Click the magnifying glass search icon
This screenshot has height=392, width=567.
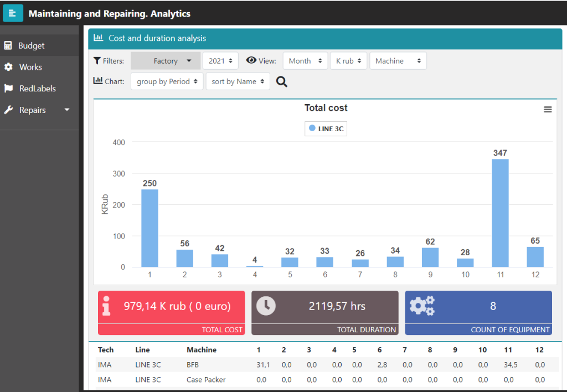(282, 82)
